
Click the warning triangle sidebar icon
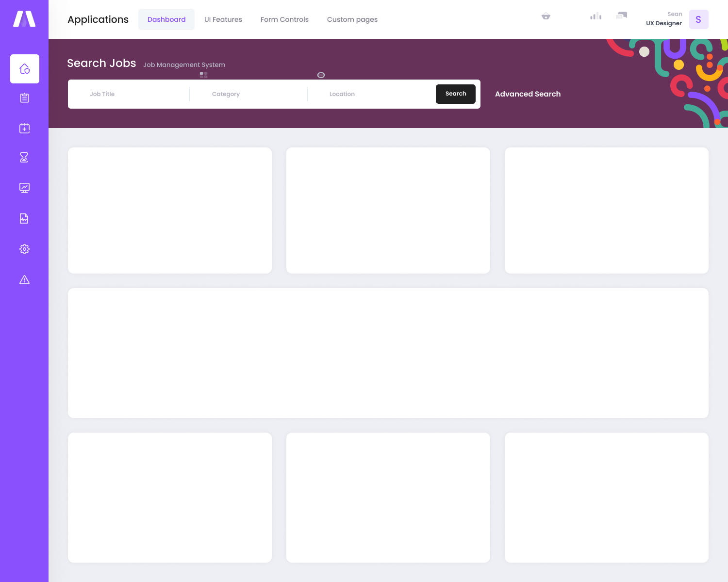pyautogui.click(x=24, y=280)
